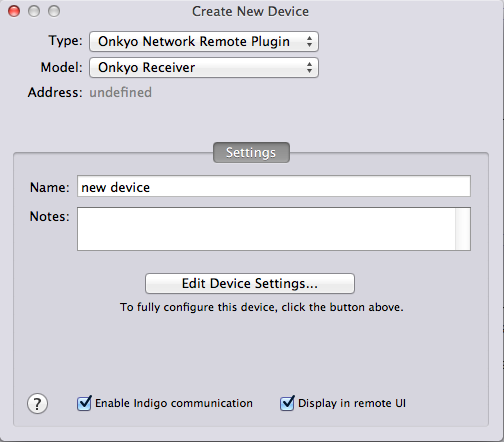The image size is (504, 442).
Task: Select the Settings tab
Action: click(251, 153)
